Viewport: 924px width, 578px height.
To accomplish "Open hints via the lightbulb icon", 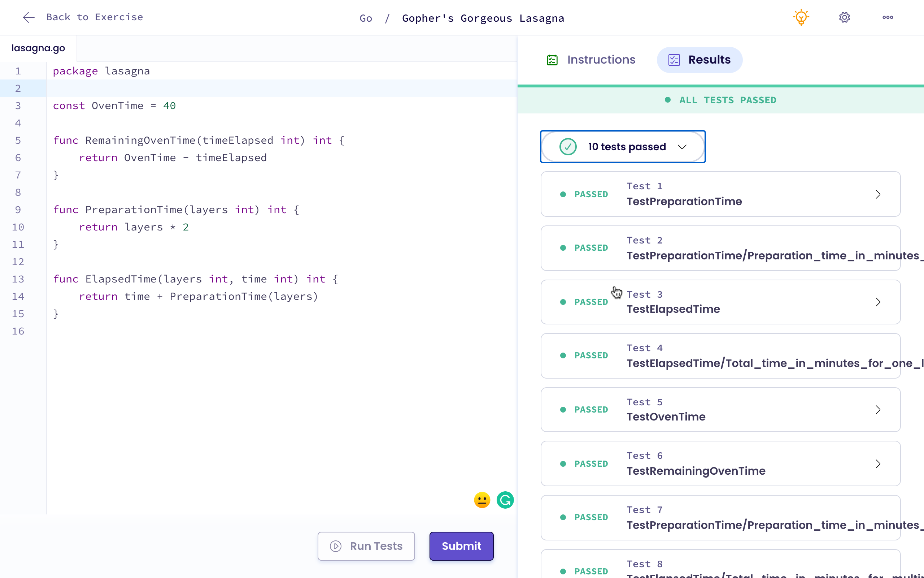I will (x=801, y=17).
